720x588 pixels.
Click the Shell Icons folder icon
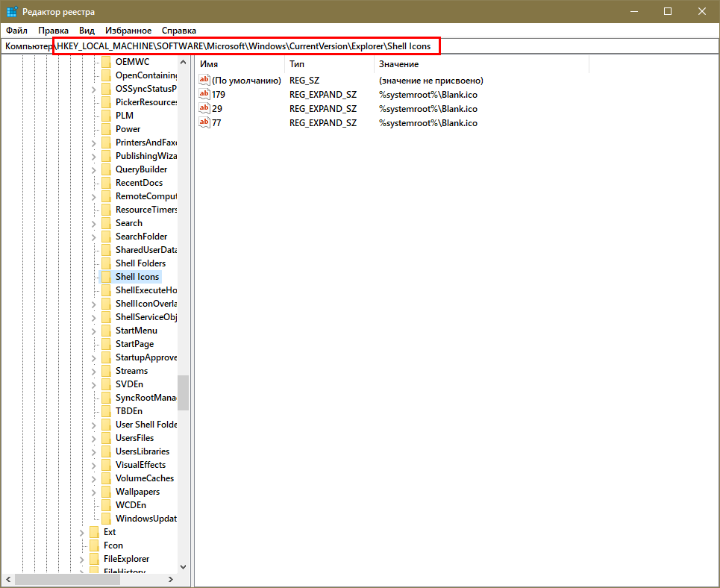106,277
